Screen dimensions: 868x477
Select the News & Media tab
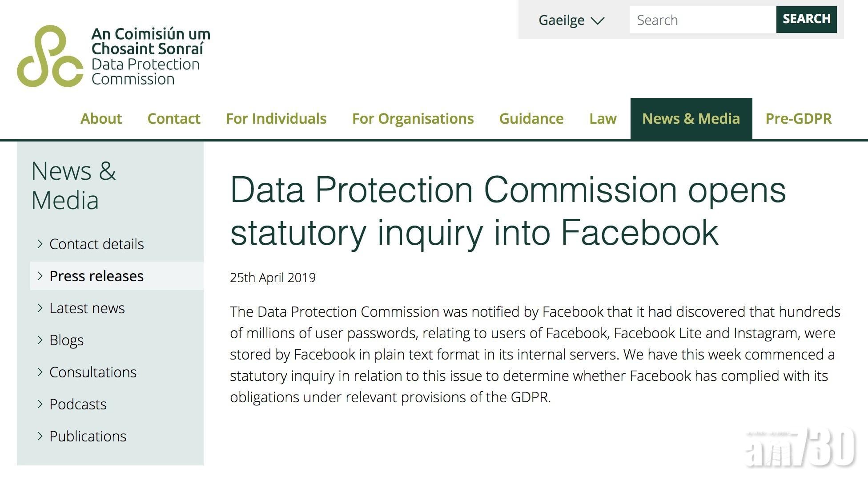point(691,118)
